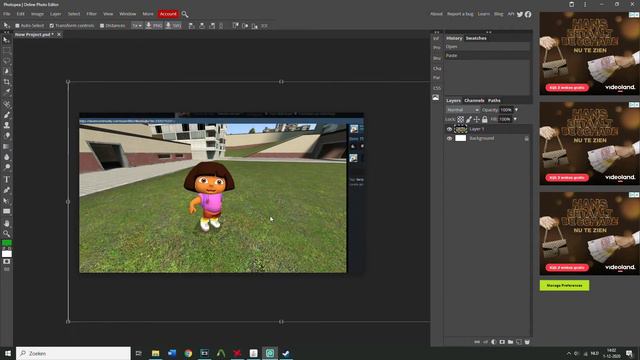640x360 pixels.
Task: Click the Windows search box Zoeken
Action: point(73,353)
